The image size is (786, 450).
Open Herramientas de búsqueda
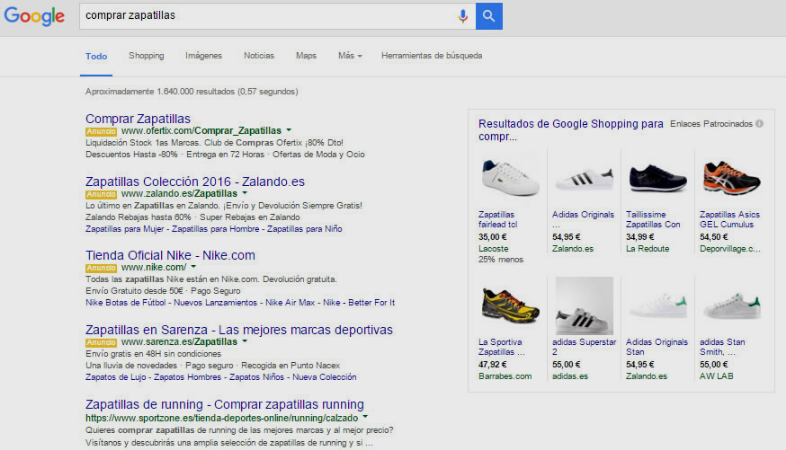[432, 56]
